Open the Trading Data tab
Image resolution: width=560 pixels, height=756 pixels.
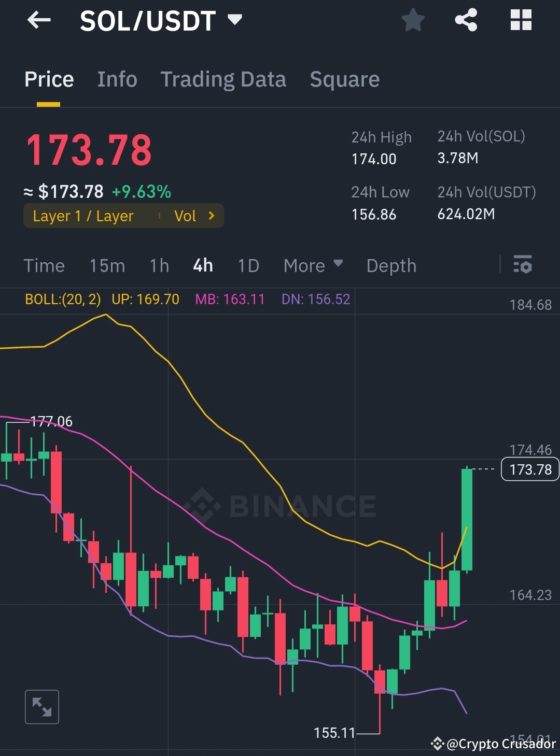point(223,79)
